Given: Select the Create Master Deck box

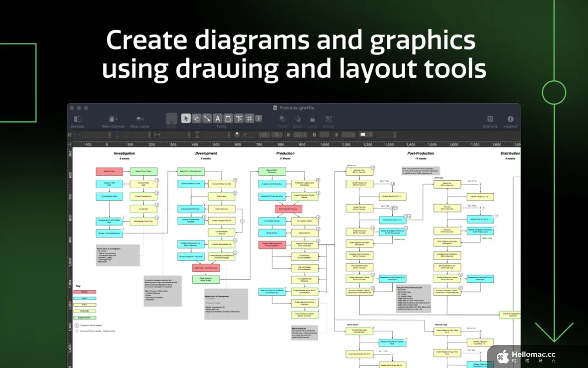Looking at the screenshot, I should coord(109,196).
